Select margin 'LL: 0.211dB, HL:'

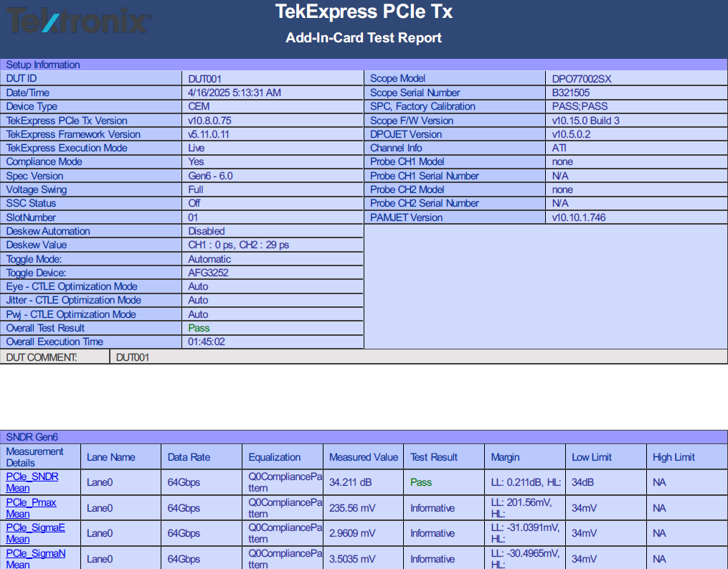click(x=526, y=482)
